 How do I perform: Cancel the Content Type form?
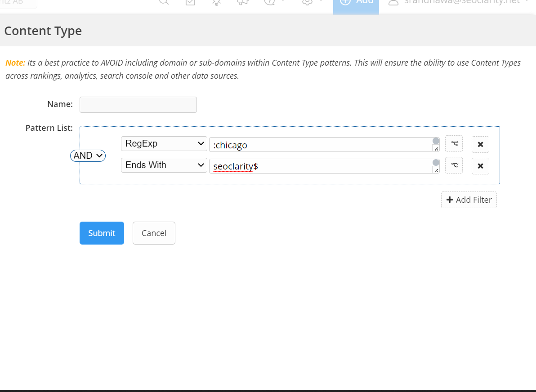click(x=154, y=233)
